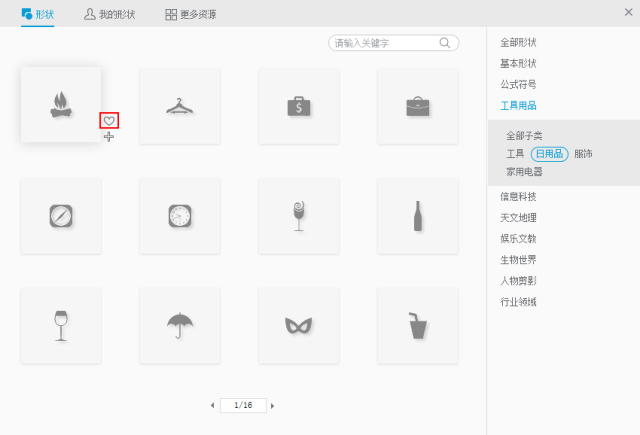Choose the 全部形状 category
Image resolution: width=640 pixels, height=435 pixels.
pyautogui.click(x=518, y=42)
